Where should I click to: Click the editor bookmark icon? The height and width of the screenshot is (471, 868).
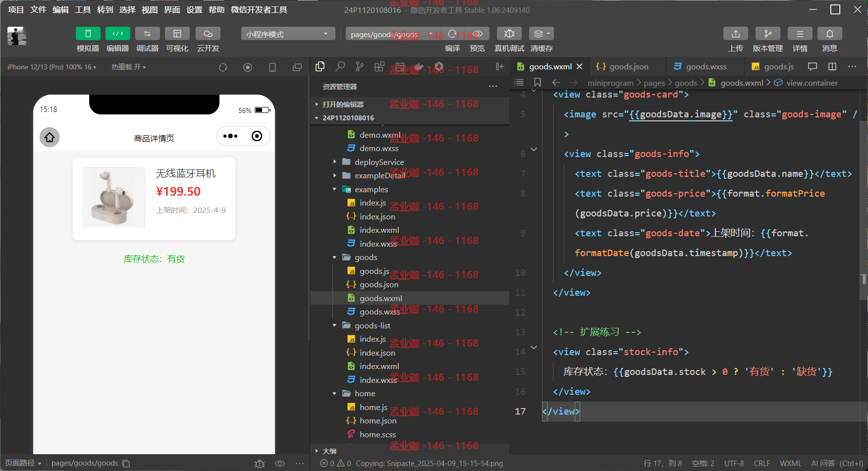pos(538,82)
